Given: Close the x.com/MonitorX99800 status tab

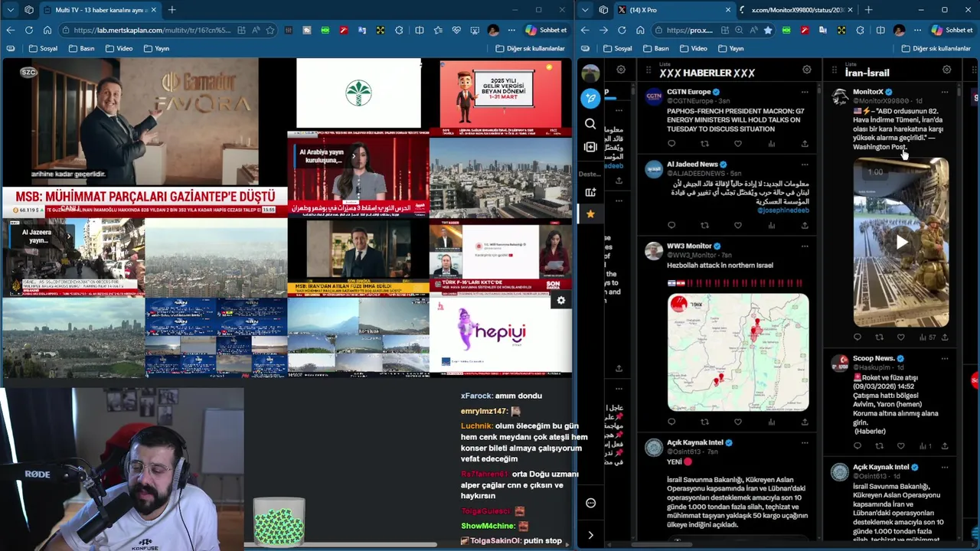Looking at the screenshot, I should tap(851, 10).
